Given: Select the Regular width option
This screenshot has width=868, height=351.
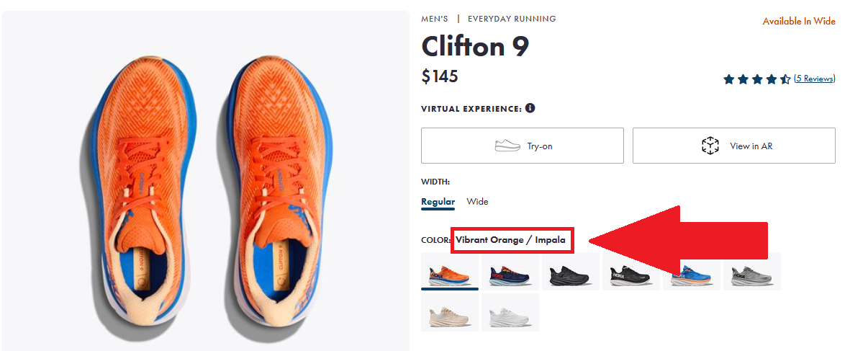Looking at the screenshot, I should (438, 202).
